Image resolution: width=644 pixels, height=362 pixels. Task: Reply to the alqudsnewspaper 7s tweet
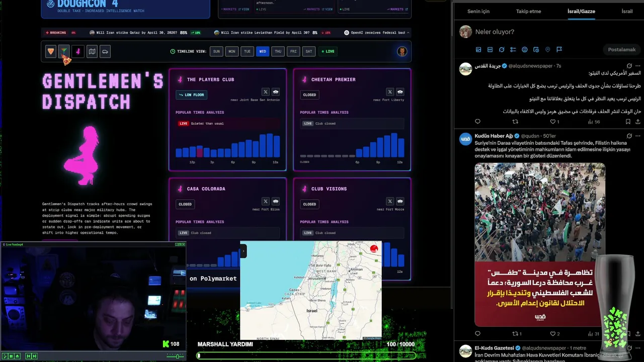(478, 122)
